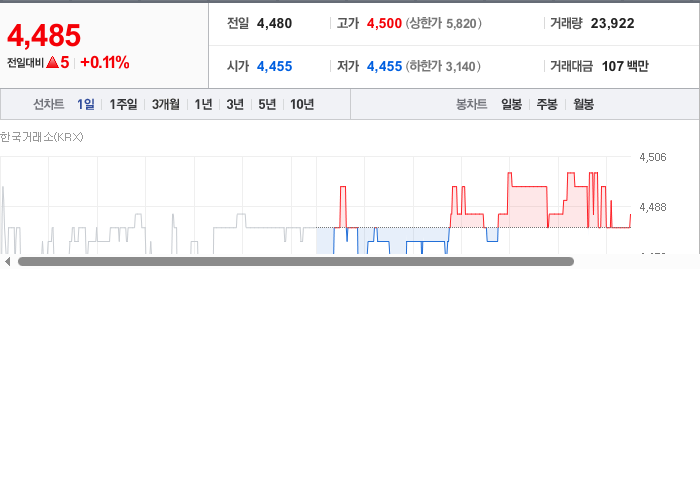Click the 상한가 5,820 text

click(443, 23)
